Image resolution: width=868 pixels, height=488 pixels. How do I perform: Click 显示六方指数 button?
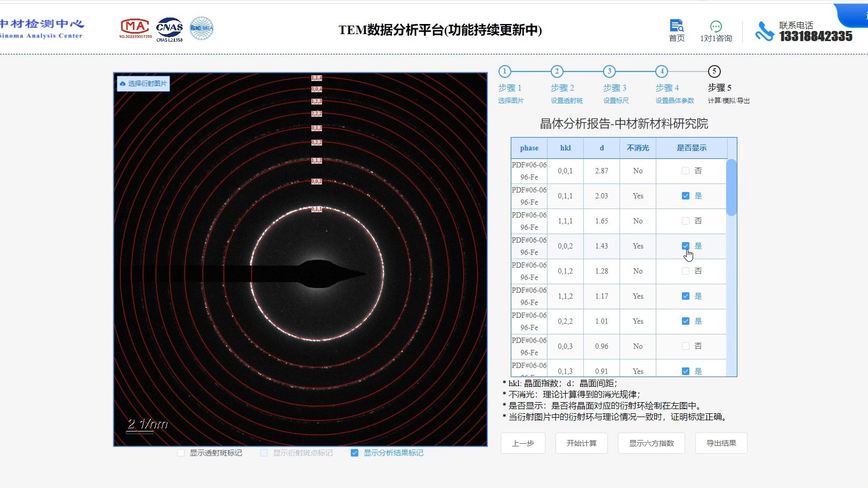(x=650, y=443)
